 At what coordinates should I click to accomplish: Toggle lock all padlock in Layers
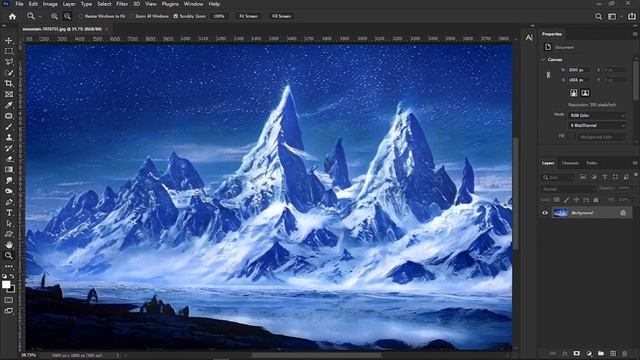[x=596, y=200]
